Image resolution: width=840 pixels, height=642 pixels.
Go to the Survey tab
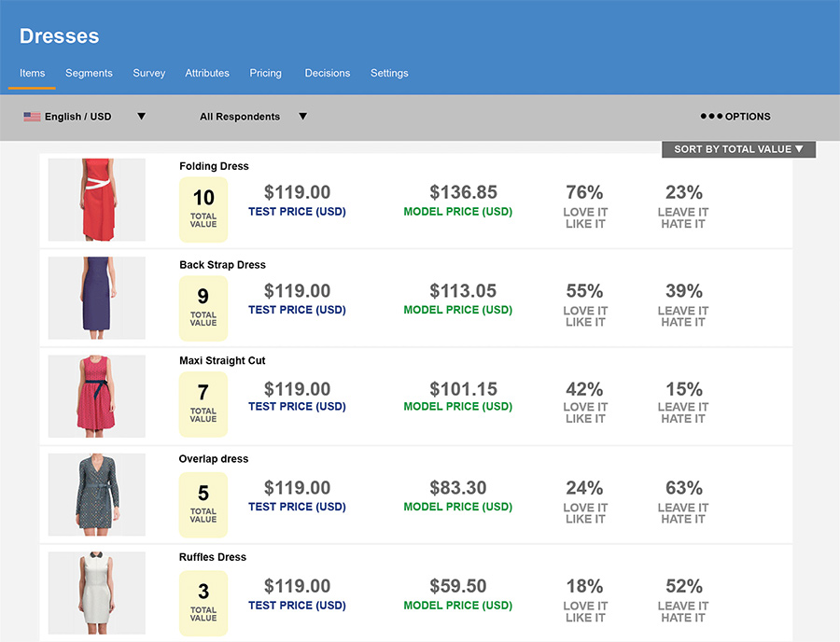coord(149,73)
